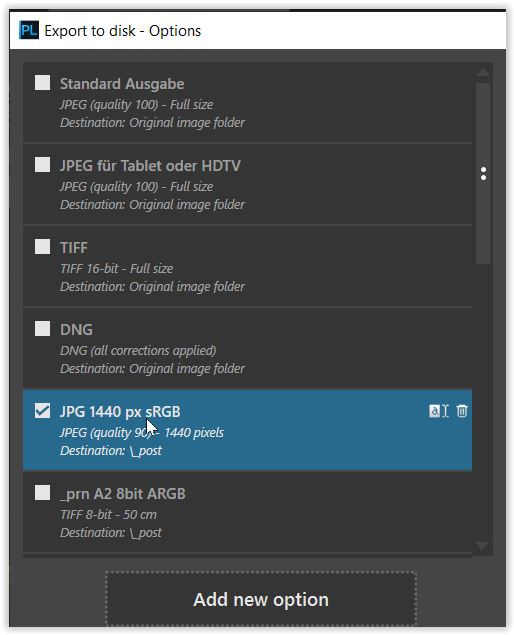The height and width of the screenshot is (635, 514).
Task: Expand the TIFF 16-bit option entry
Action: coord(247,266)
